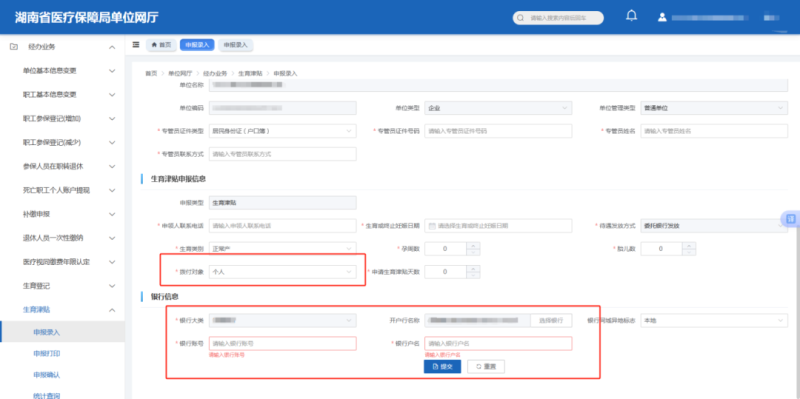The height and width of the screenshot is (399, 800).
Task: Click the folder icon next to 经办业务
Action: tap(14, 47)
